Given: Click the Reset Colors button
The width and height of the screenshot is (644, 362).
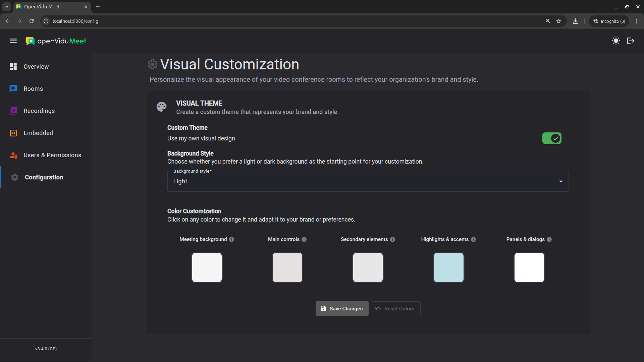Looking at the screenshot, I should tap(396, 309).
